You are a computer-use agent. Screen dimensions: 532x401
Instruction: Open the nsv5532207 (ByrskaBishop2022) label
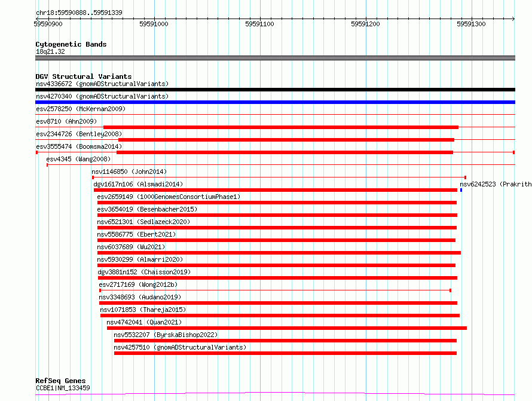click(166, 335)
